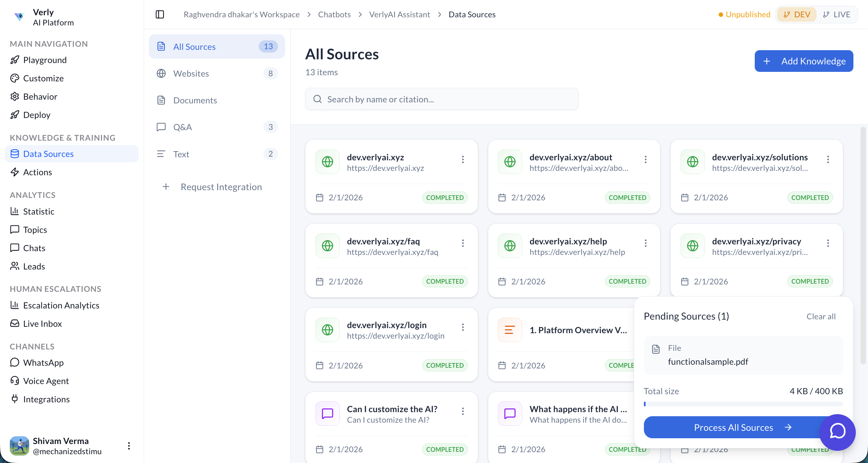The height and width of the screenshot is (463, 868).
Task: Focus the search by name or citation field
Action: tap(448, 99)
